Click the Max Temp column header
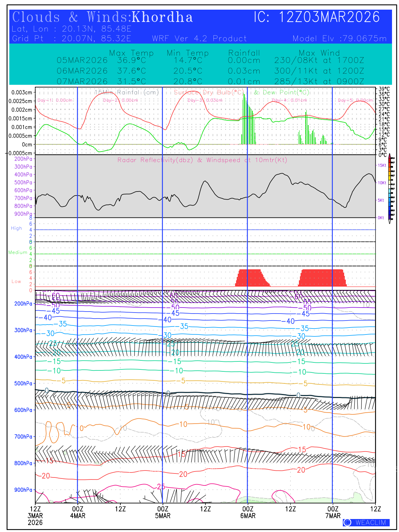This screenshot has width=399, height=532. pos(131,53)
